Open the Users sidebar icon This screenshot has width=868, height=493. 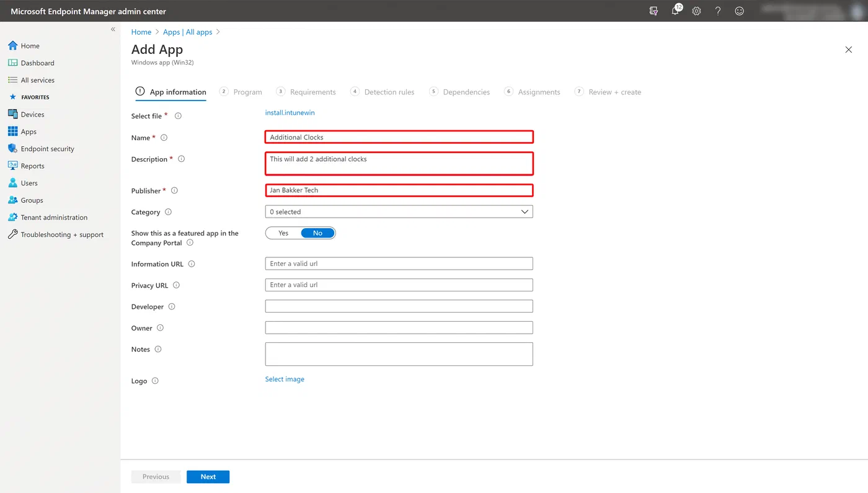coord(12,183)
